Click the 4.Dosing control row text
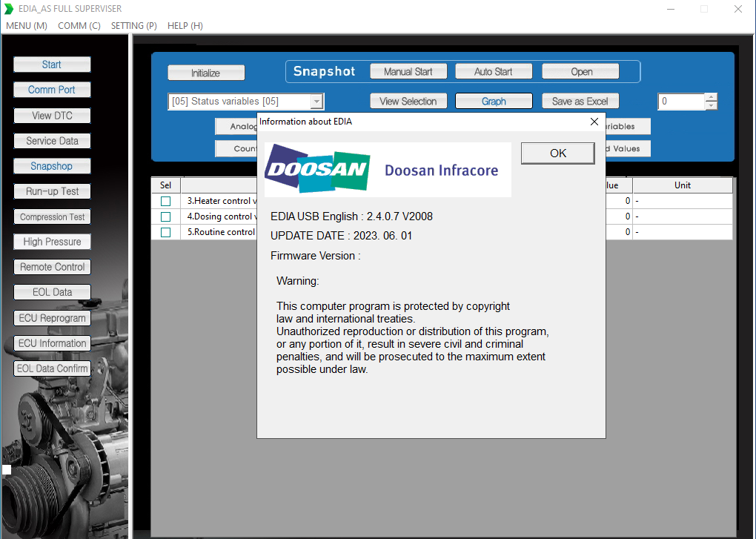756x539 pixels. [222, 217]
